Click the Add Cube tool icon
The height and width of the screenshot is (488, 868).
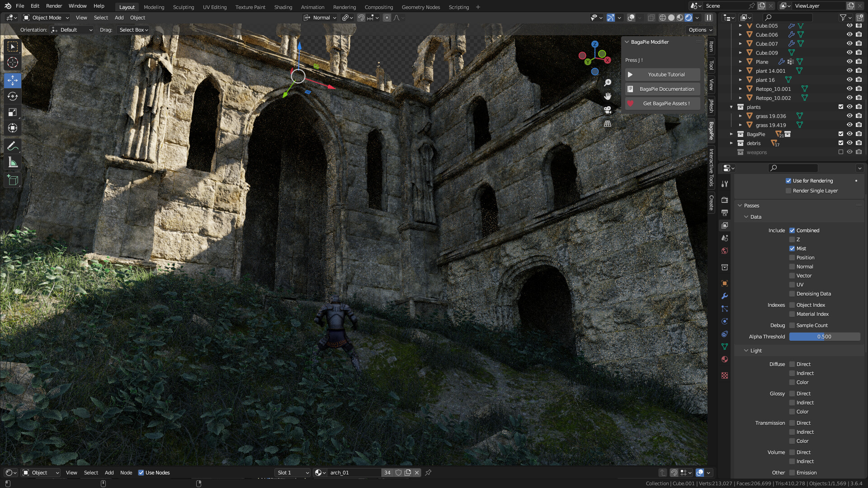pos(13,180)
